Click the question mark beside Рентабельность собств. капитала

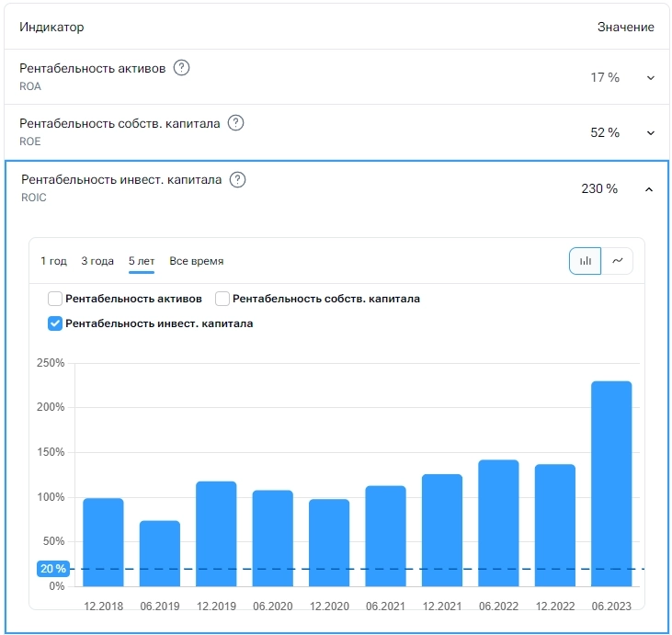235,123
